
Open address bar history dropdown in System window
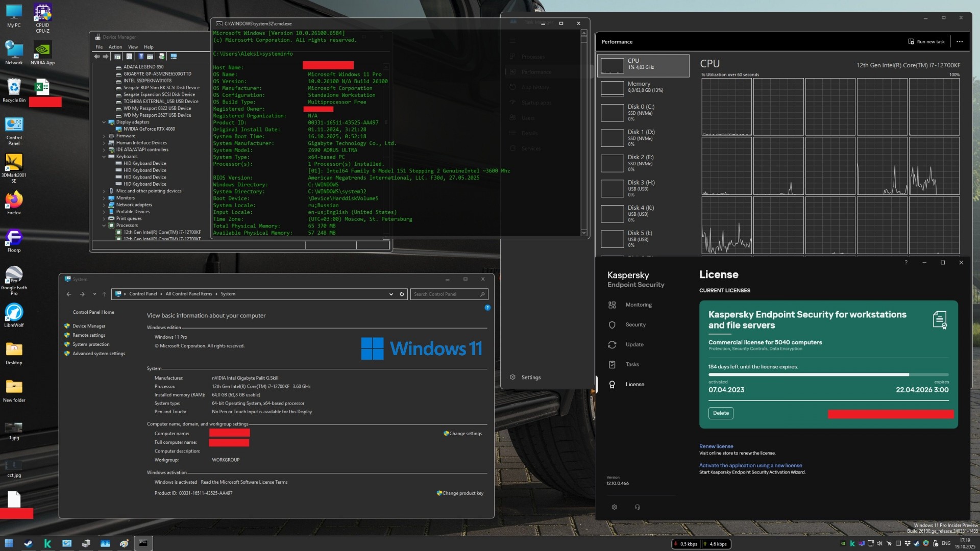click(391, 294)
